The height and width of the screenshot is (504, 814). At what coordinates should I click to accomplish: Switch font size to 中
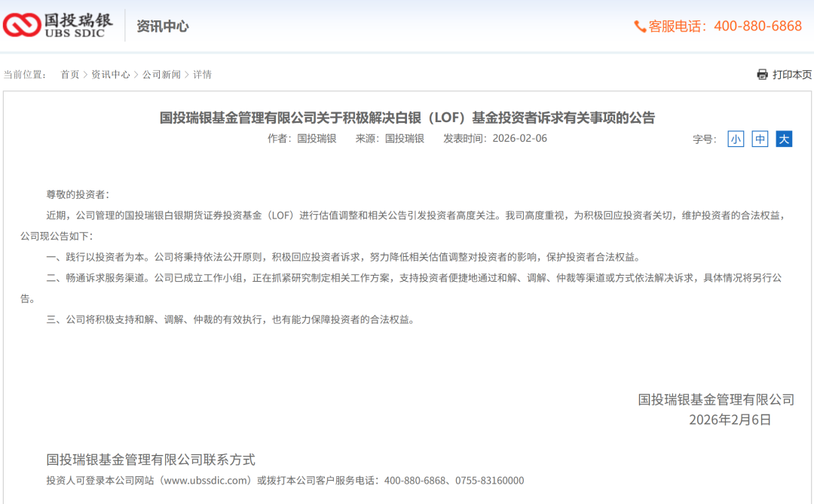pos(760,139)
